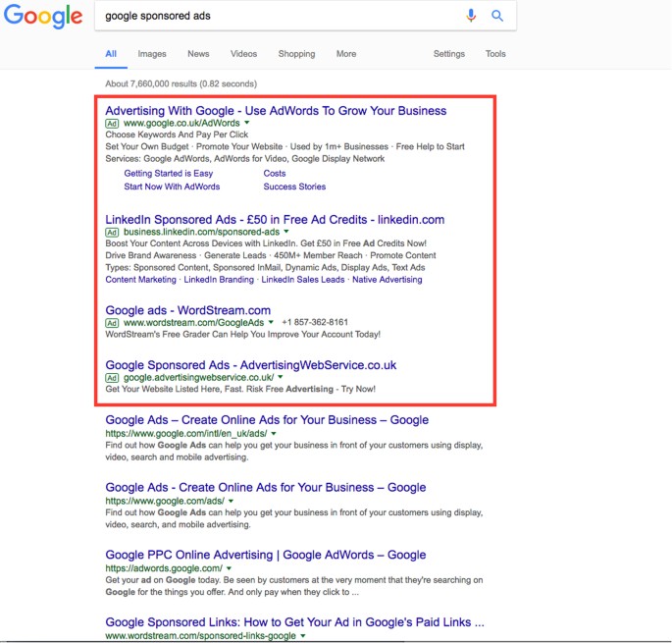Click the blue search magnifier icon

coord(497,16)
